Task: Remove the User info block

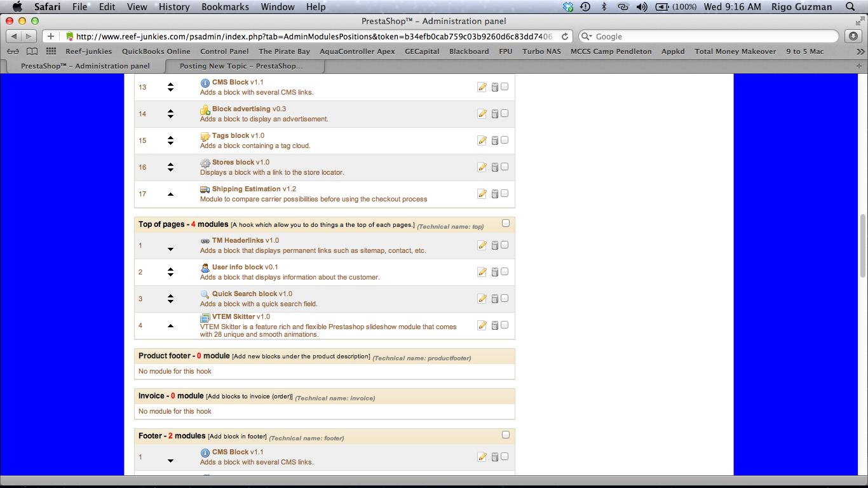Action: [495, 272]
